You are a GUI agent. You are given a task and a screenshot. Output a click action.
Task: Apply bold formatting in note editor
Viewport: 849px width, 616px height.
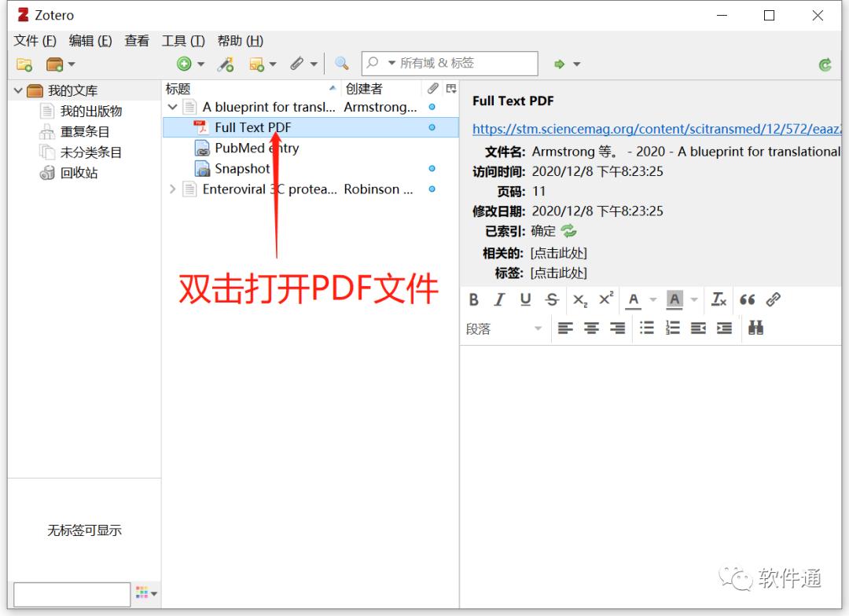[x=474, y=299]
